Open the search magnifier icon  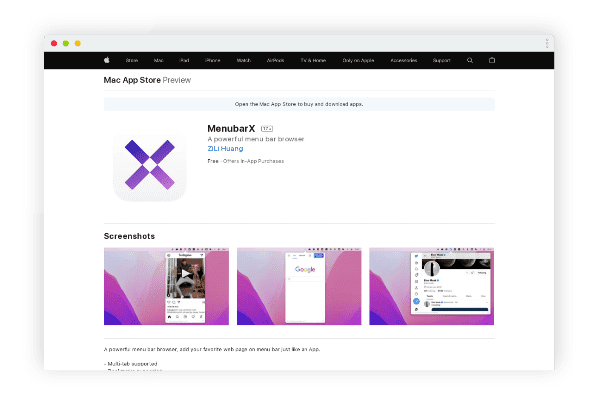tap(470, 60)
